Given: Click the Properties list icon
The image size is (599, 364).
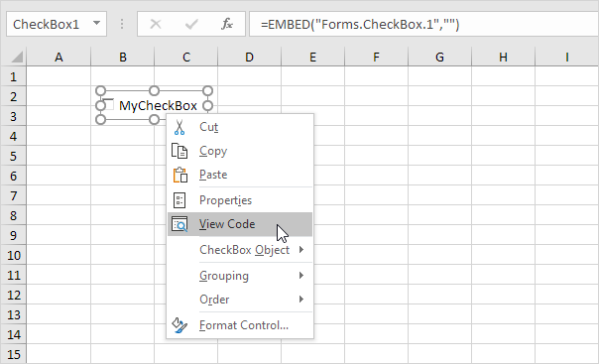Looking at the screenshot, I should point(180,200).
